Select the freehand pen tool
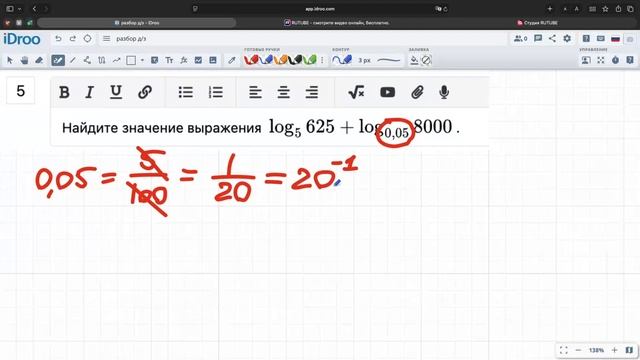Viewport: 640px width, 360px height. (x=58, y=60)
